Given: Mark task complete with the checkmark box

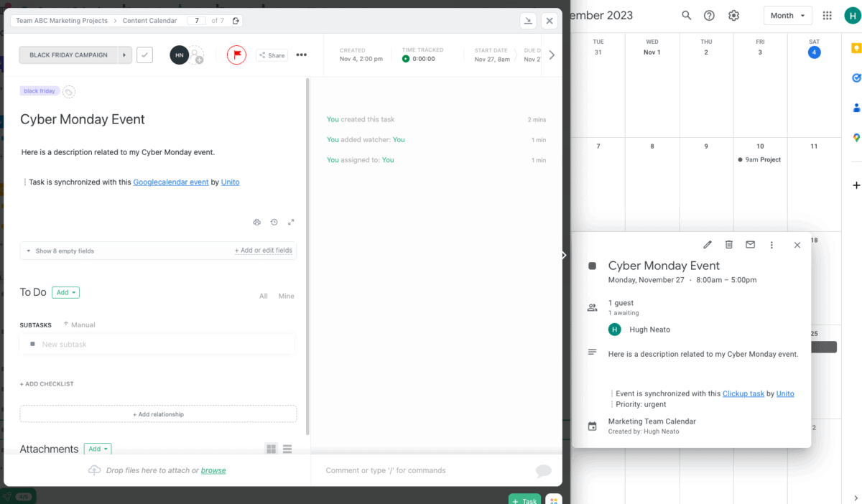Looking at the screenshot, I should click(144, 55).
